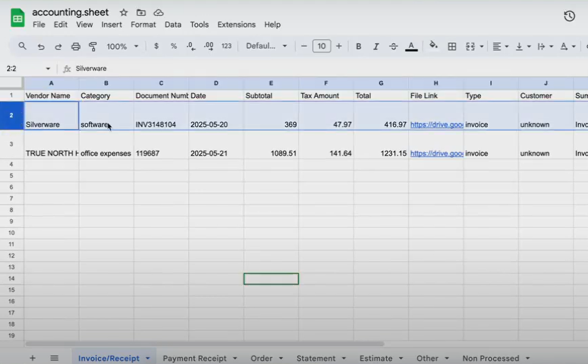Increase decimal places
588x364 pixels.
(x=208, y=46)
